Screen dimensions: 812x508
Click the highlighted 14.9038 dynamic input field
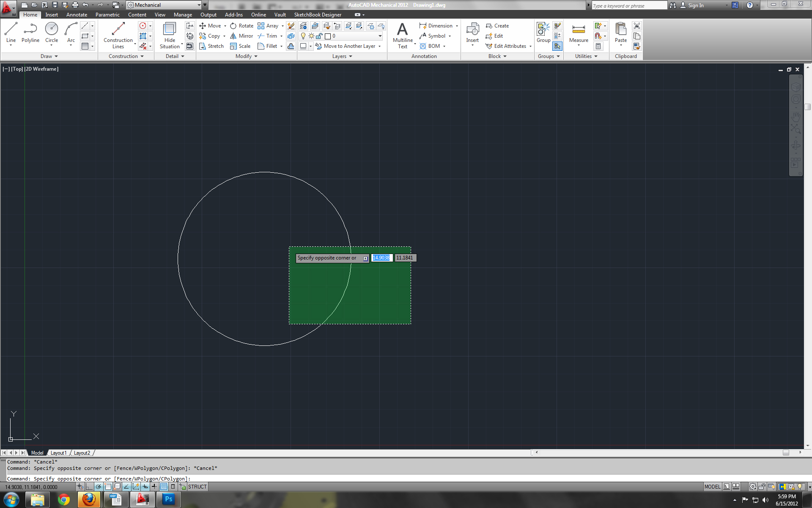(382, 258)
